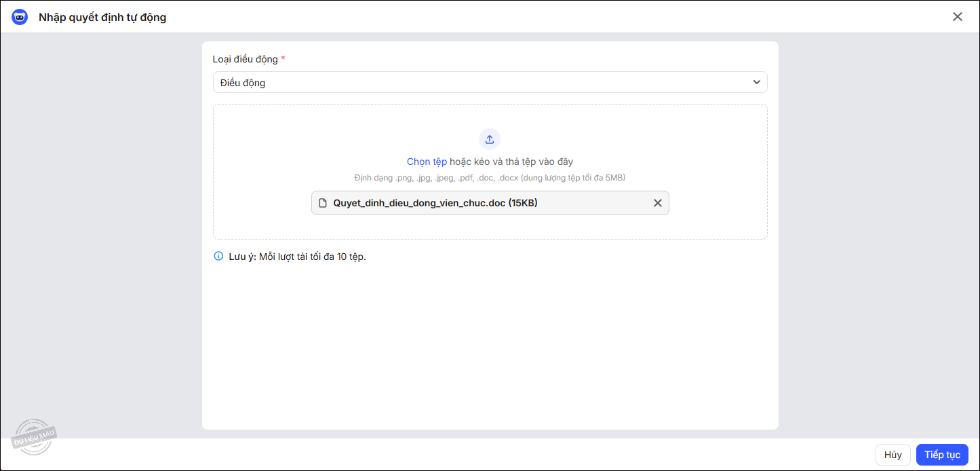Click the chevron arrow in the Điều động field
980x471 pixels.
756,82
